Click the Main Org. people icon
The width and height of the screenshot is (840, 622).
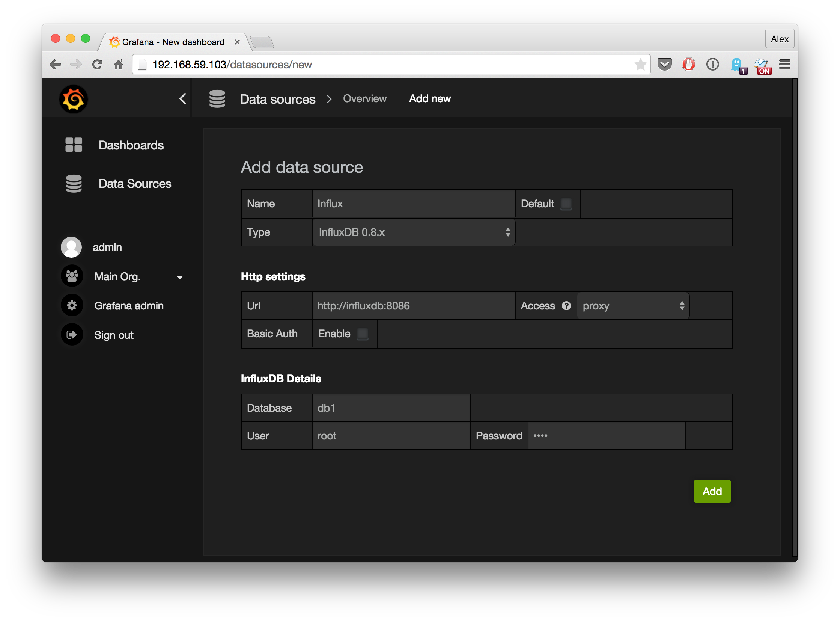[x=72, y=276]
